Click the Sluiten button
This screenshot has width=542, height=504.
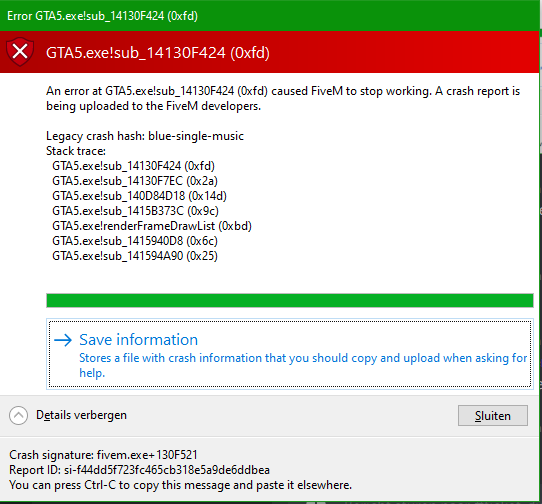493,416
